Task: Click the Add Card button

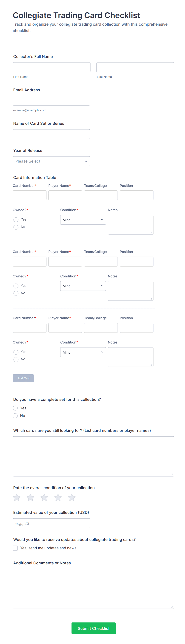Action: click(x=23, y=378)
